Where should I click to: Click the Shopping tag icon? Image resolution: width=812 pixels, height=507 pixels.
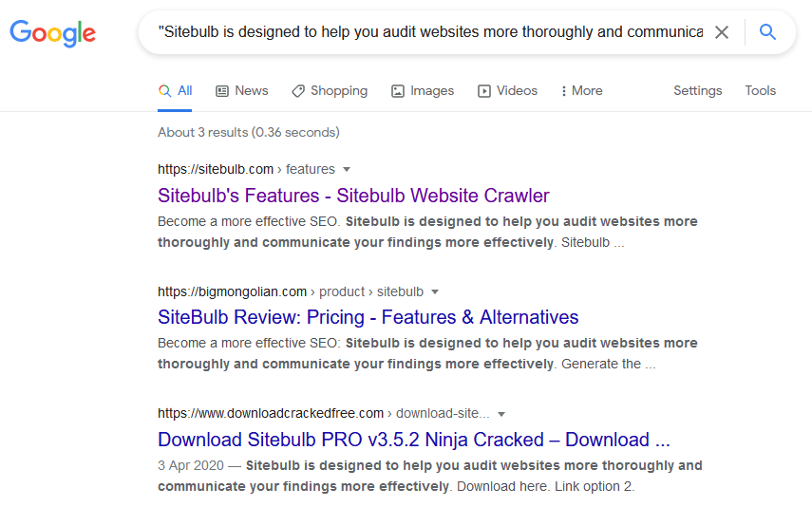[298, 91]
